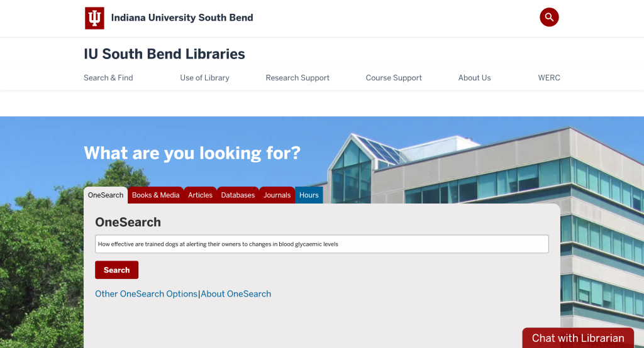Click the IU trident logo
Image resolution: width=644 pixels, height=348 pixels.
click(94, 18)
